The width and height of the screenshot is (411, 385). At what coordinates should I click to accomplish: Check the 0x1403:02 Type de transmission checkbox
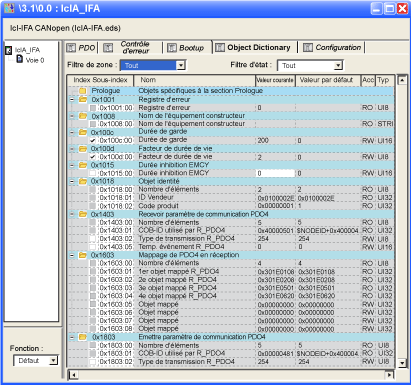pyautogui.click(x=93, y=239)
